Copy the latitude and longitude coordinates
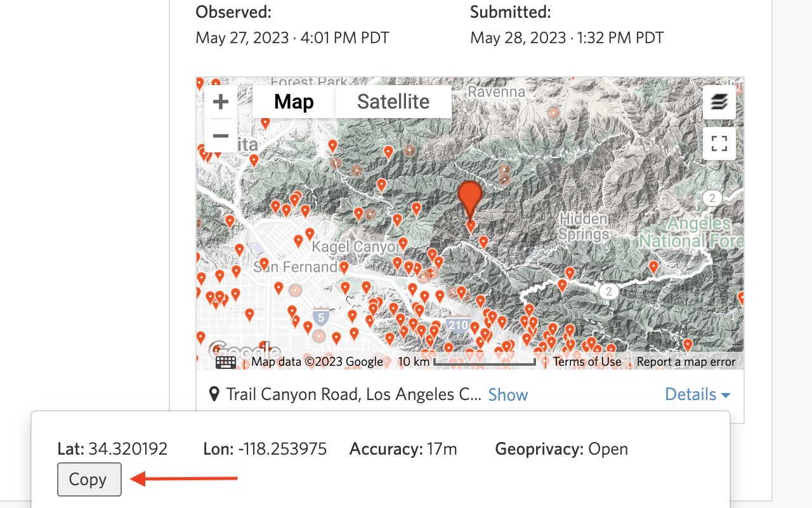This screenshot has width=812, height=508. click(89, 479)
